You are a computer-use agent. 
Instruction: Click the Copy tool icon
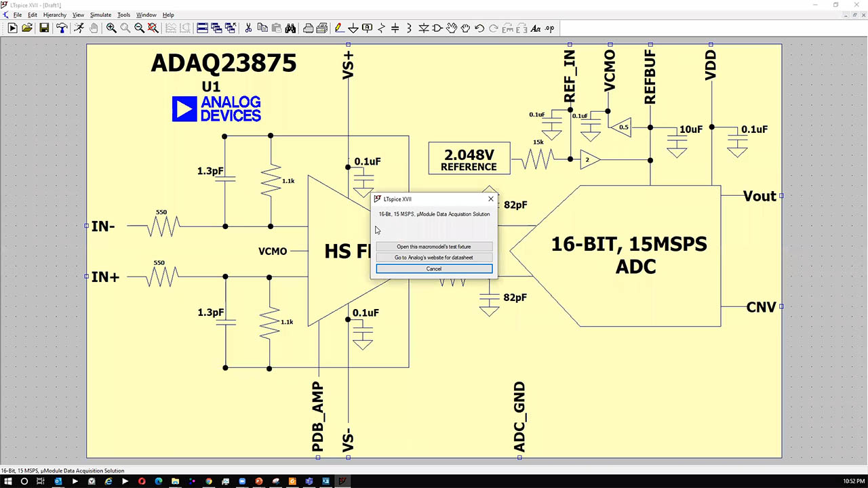(262, 28)
